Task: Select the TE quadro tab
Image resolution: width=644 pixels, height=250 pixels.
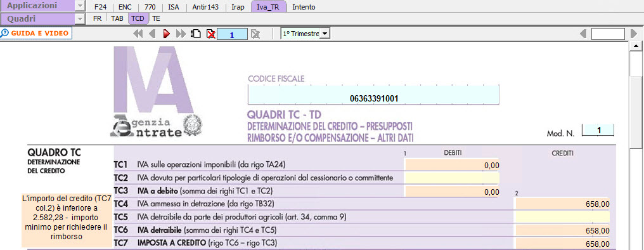Action: pos(156,18)
